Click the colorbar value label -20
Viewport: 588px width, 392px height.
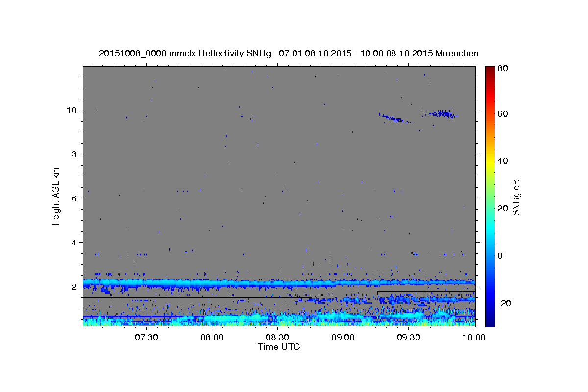click(x=504, y=303)
